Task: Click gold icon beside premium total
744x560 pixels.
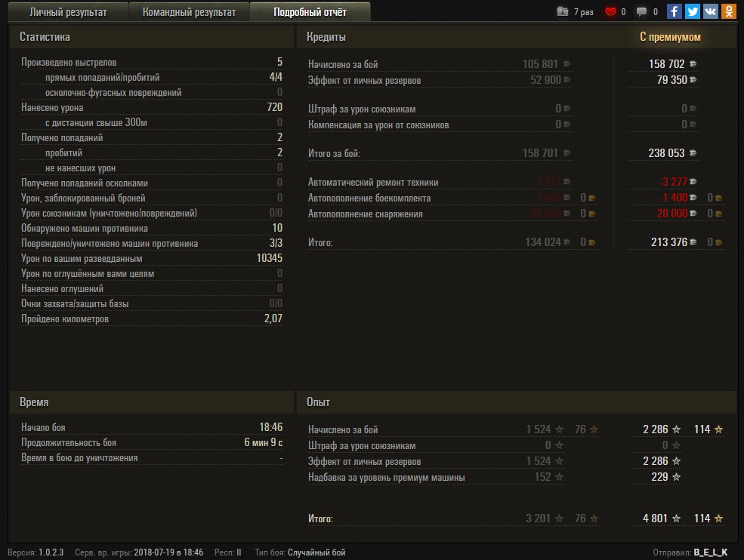Action: [719, 242]
